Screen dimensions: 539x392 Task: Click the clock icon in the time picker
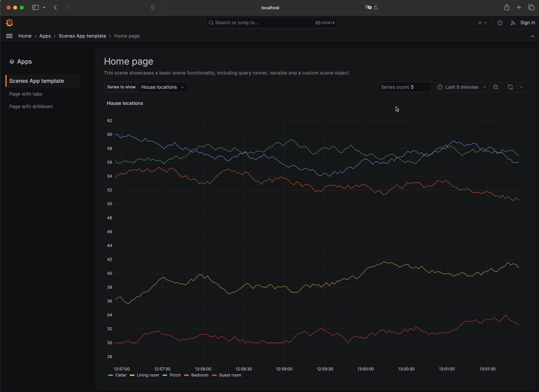(x=440, y=87)
